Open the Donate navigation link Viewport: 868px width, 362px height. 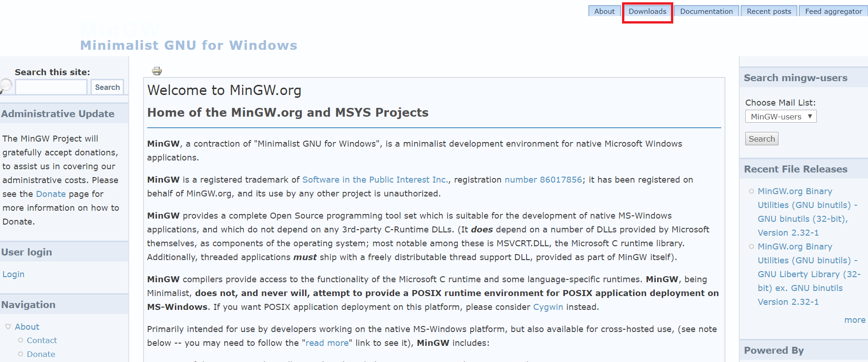[x=41, y=354]
